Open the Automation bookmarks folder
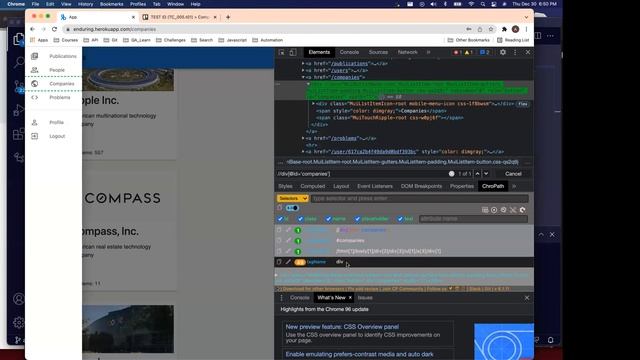This screenshot has width=640, height=360. 268,40
